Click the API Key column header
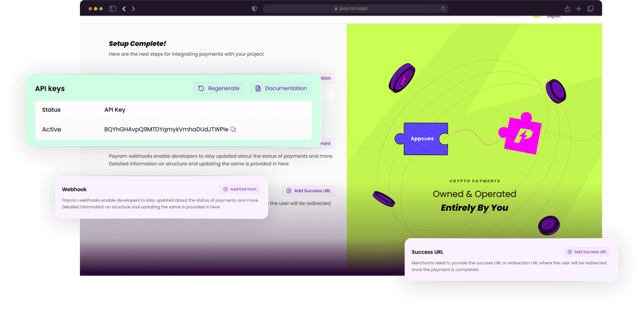Viewport: 644px width, 310px height. click(115, 110)
